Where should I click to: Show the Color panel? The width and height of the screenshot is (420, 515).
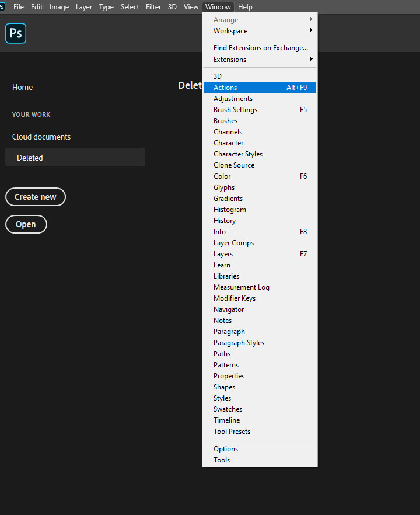[x=222, y=176]
